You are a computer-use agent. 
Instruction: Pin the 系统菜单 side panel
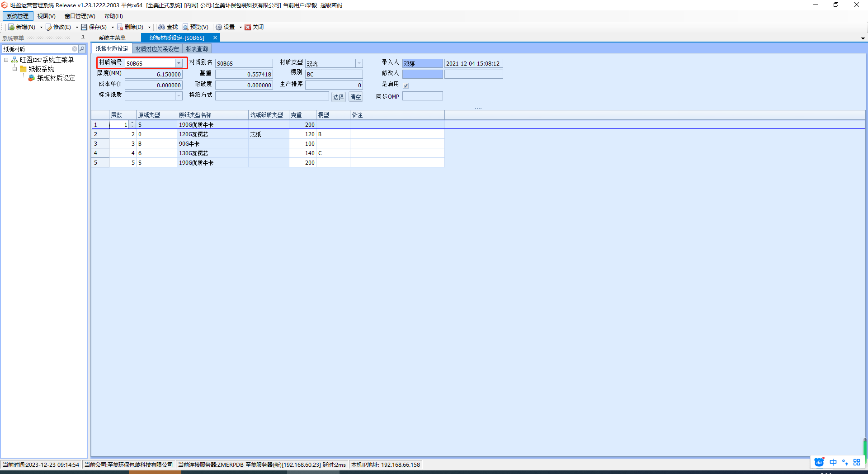[x=83, y=38]
